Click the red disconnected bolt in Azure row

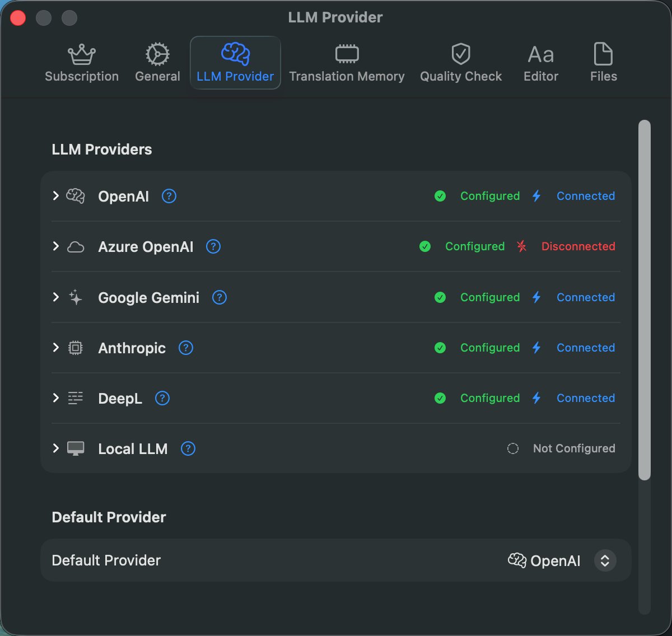click(x=522, y=246)
